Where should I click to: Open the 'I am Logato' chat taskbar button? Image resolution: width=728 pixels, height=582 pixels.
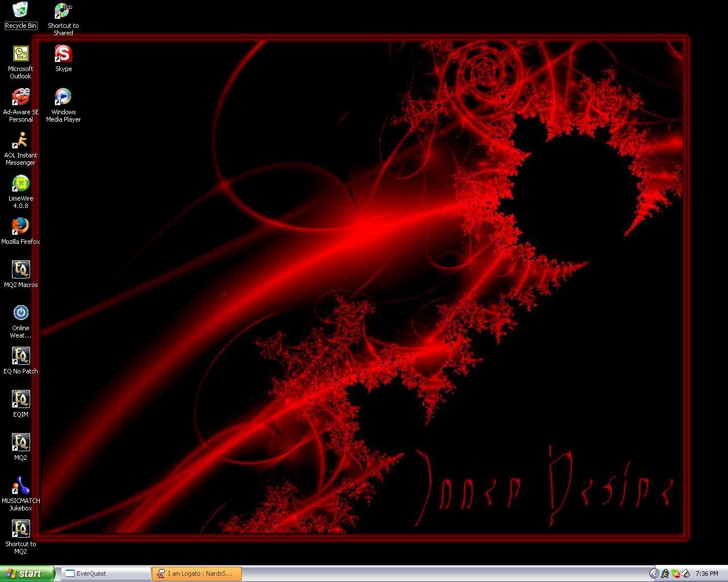point(197,573)
